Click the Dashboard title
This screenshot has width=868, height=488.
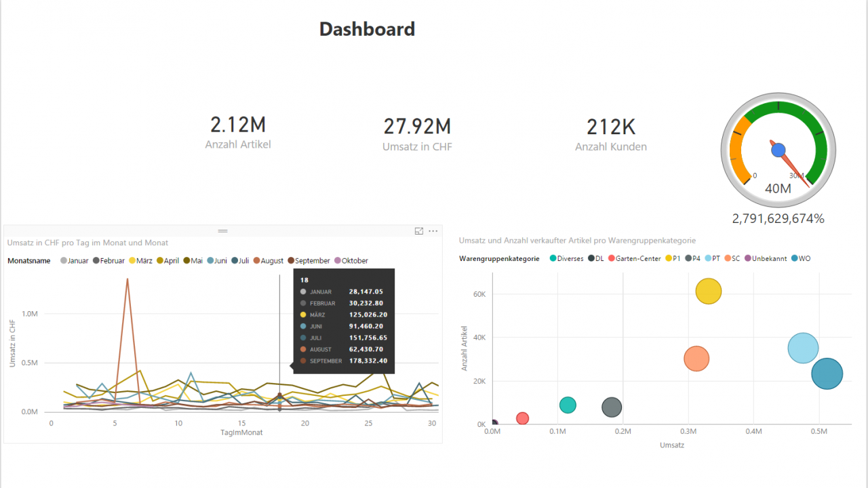(367, 29)
